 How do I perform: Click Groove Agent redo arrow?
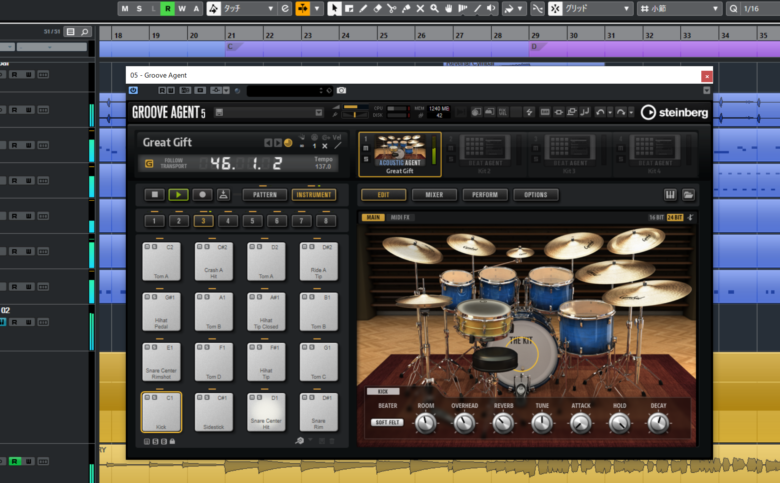[621, 112]
